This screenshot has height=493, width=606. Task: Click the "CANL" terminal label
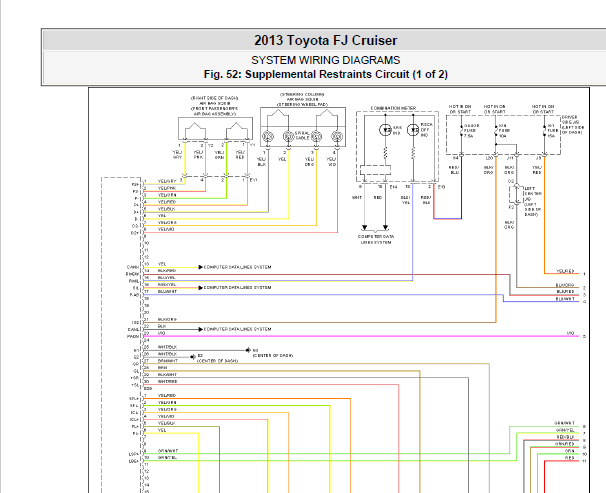tap(133, 330)
